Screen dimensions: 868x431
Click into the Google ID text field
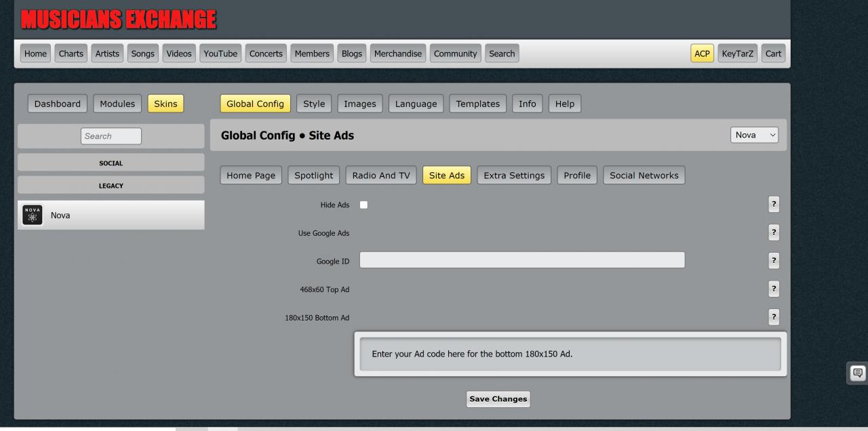click(x=521, y=260)
